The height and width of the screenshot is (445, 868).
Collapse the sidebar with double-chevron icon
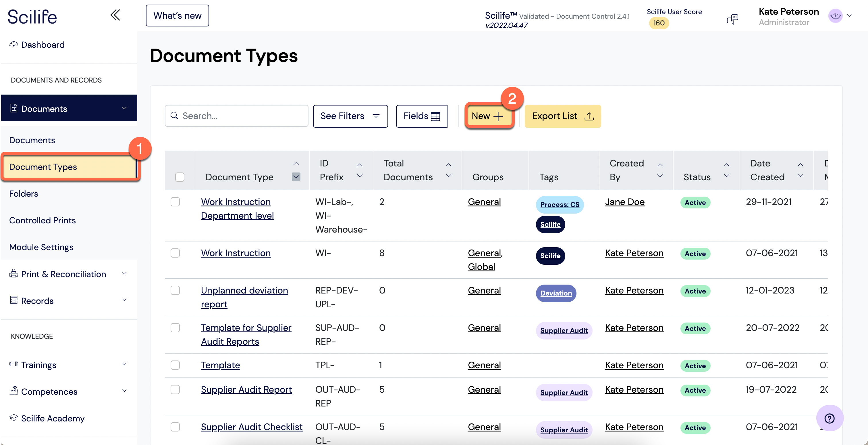click(x=115, y=15)
